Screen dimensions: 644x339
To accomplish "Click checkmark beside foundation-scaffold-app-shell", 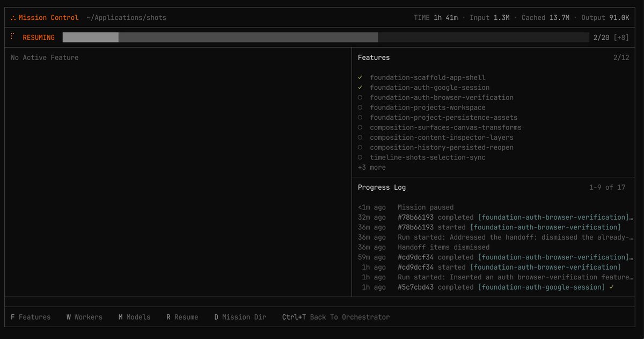I will tap(360, 77).
